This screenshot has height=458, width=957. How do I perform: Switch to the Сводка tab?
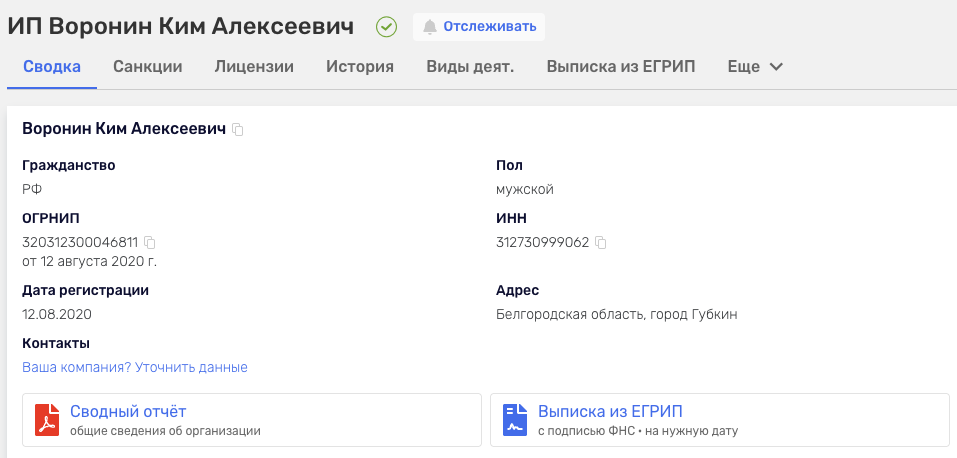point(52,67)
